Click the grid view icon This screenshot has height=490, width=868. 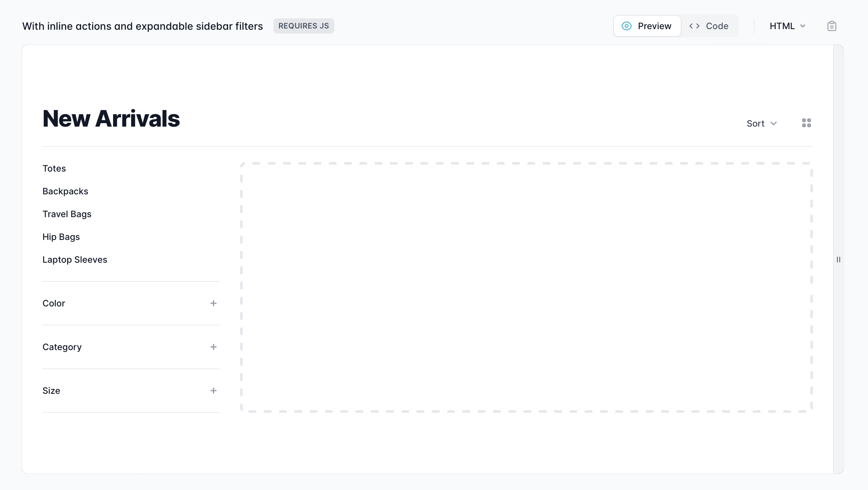[806, 123]
